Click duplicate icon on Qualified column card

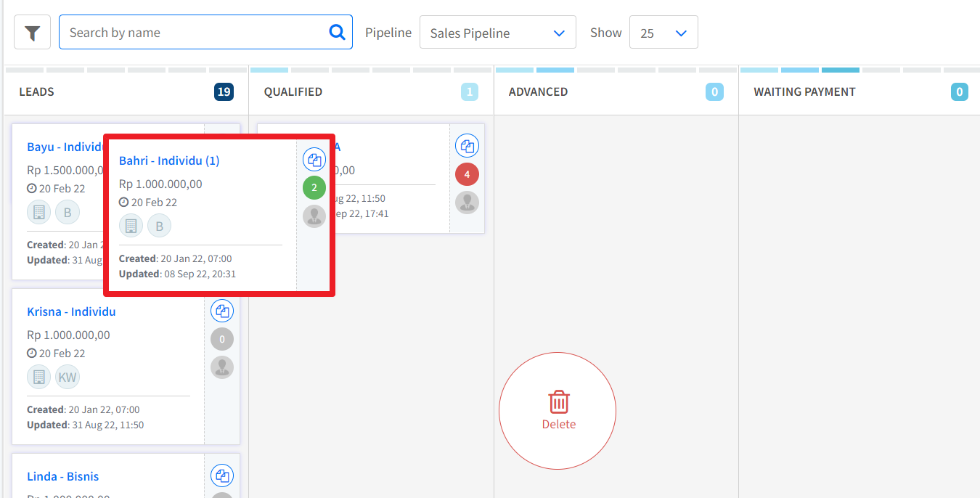[x=467, y=146]
